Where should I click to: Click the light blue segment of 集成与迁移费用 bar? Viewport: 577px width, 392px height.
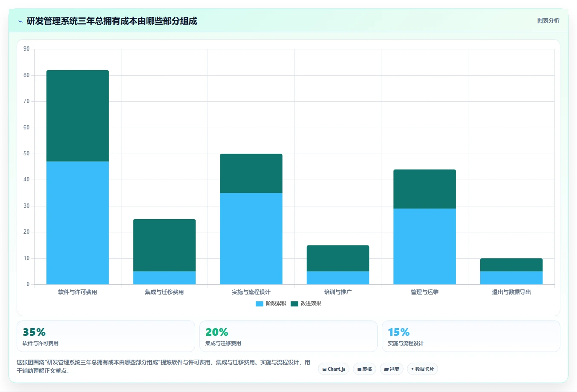164,278
